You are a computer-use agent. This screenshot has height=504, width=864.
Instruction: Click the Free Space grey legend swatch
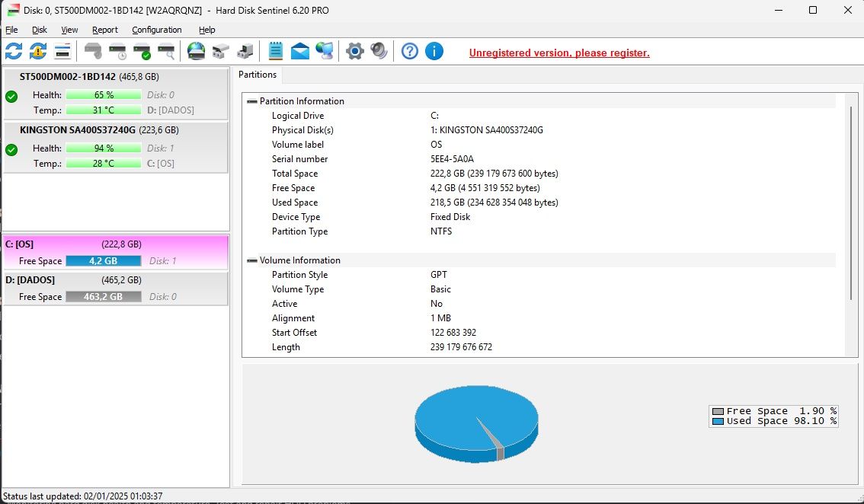pyautogui.click(x=718, y=411)
